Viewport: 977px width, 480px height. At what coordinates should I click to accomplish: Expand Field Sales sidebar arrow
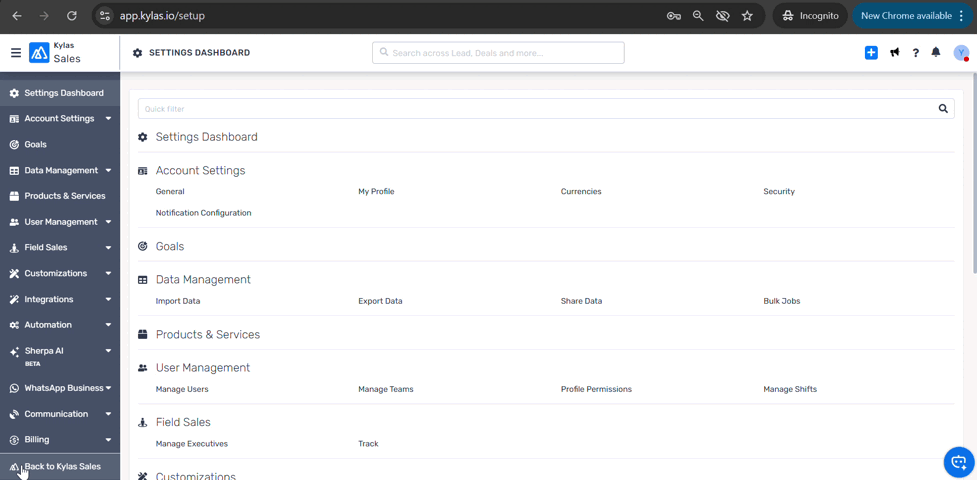click(x=108, y=247)
